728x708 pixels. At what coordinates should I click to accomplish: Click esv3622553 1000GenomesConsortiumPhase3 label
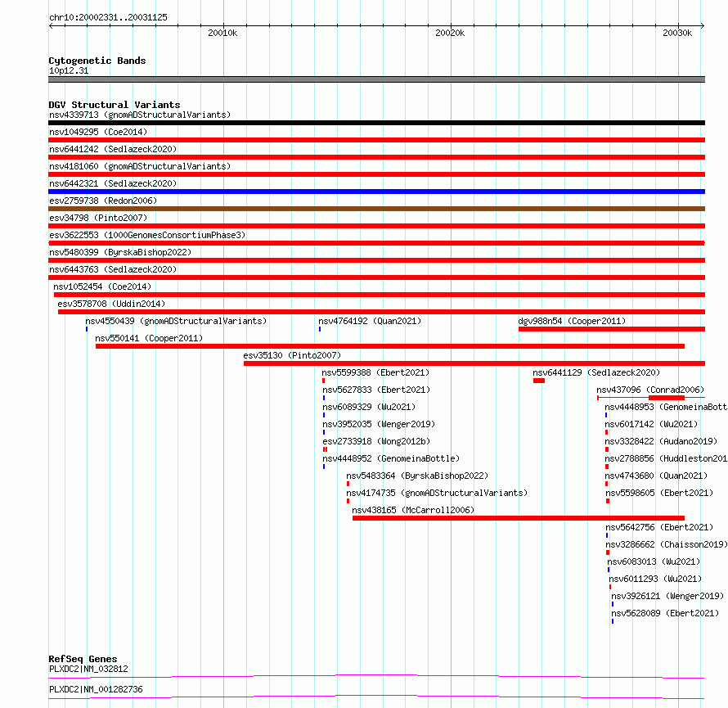pyautogui.click(x=147, y=235)
